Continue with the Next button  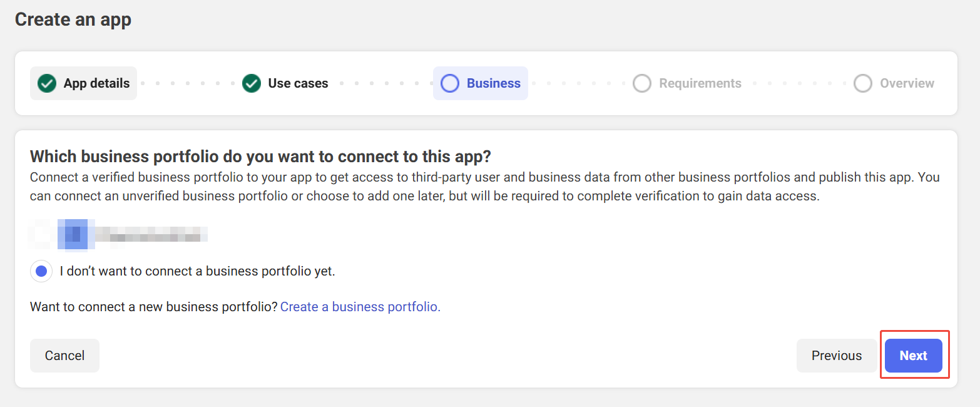(x=913, y=356)
